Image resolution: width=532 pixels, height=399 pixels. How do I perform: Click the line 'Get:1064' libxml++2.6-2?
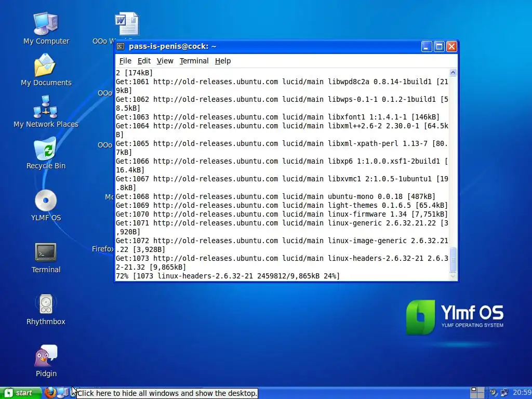282,130
